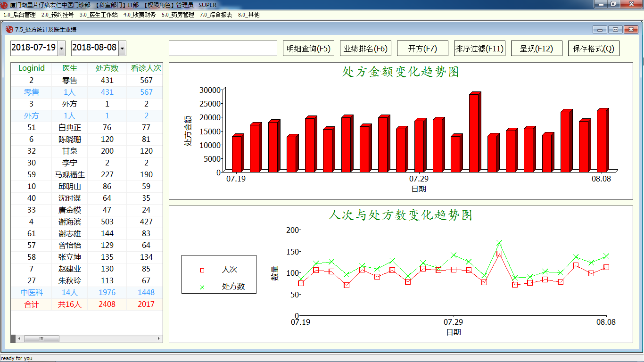Click the table scrollbar's right arrow
The width and height of the screenshot is (644, 362).
pyautogui.click(x=158, y=338)
